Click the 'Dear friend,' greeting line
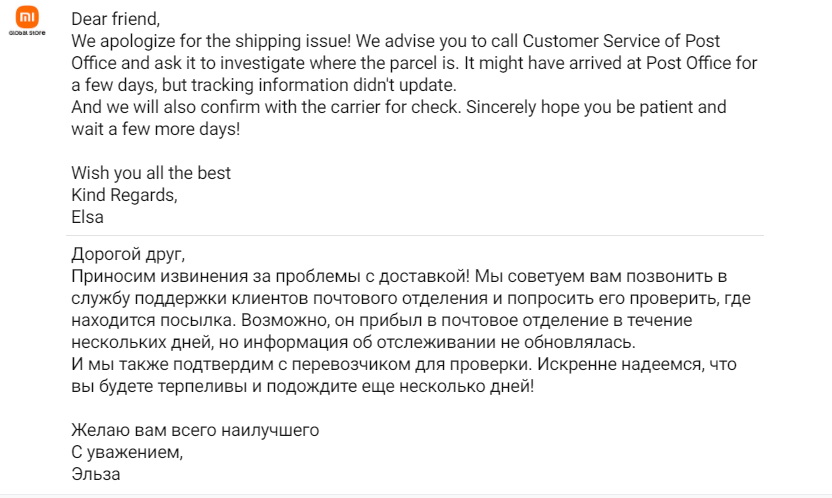This screenshot has width=832, height=498. [116, 19]
